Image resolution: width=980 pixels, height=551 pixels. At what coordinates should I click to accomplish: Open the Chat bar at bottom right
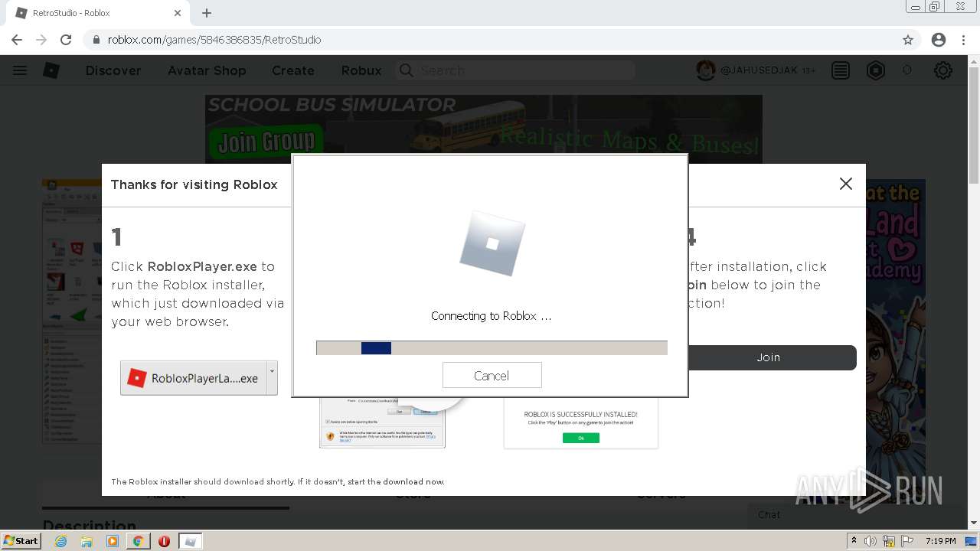click(857, 515)
